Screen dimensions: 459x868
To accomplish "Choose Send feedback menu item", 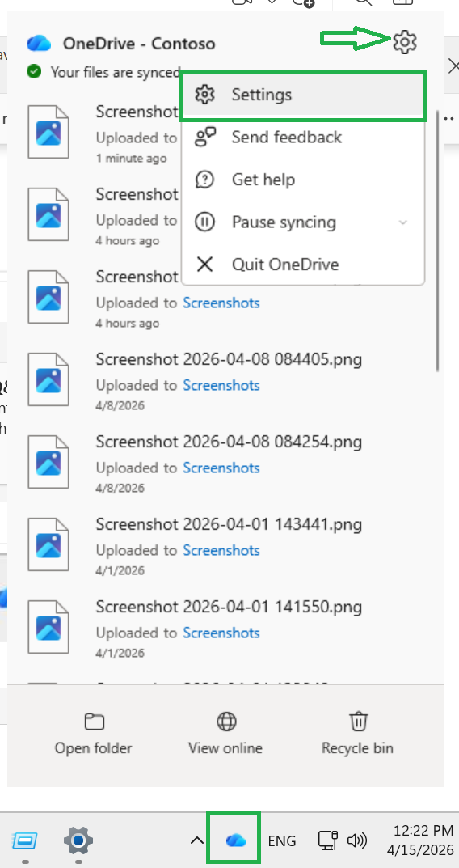I will point(303,138).
